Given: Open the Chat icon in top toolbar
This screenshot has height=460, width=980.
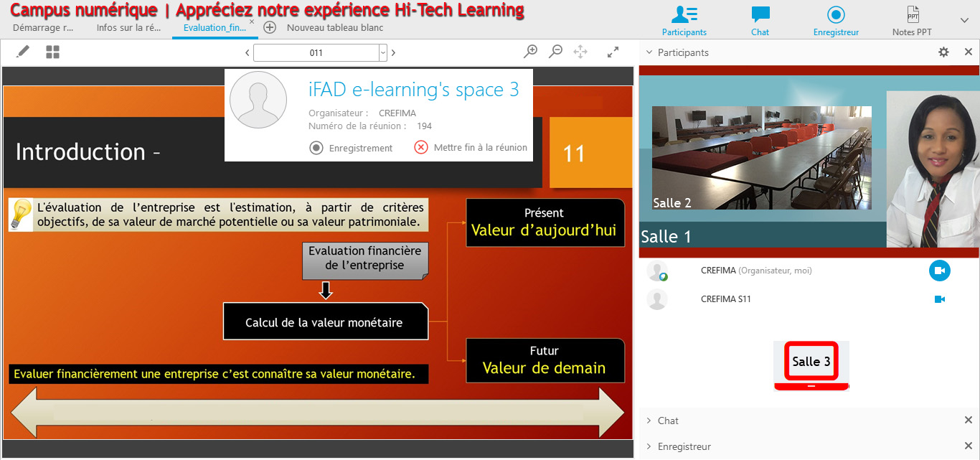Looking at the screenshot, I should coord(760,20).
